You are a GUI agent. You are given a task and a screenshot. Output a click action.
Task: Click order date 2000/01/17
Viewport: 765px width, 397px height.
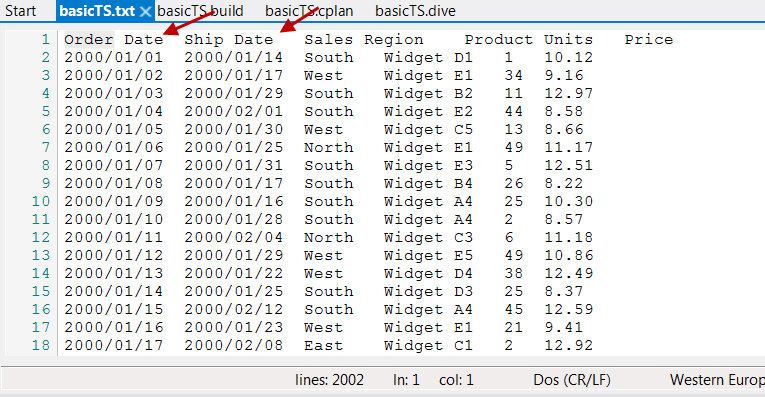(x=114, y=345)
